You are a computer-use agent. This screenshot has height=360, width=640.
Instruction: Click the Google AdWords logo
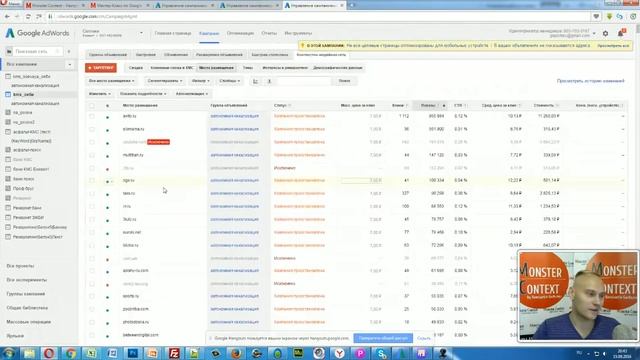click(37, 33)
